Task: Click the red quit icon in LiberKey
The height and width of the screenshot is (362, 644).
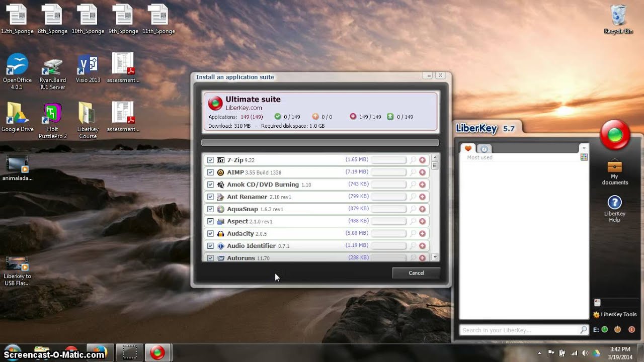Action: coord(631,330)
